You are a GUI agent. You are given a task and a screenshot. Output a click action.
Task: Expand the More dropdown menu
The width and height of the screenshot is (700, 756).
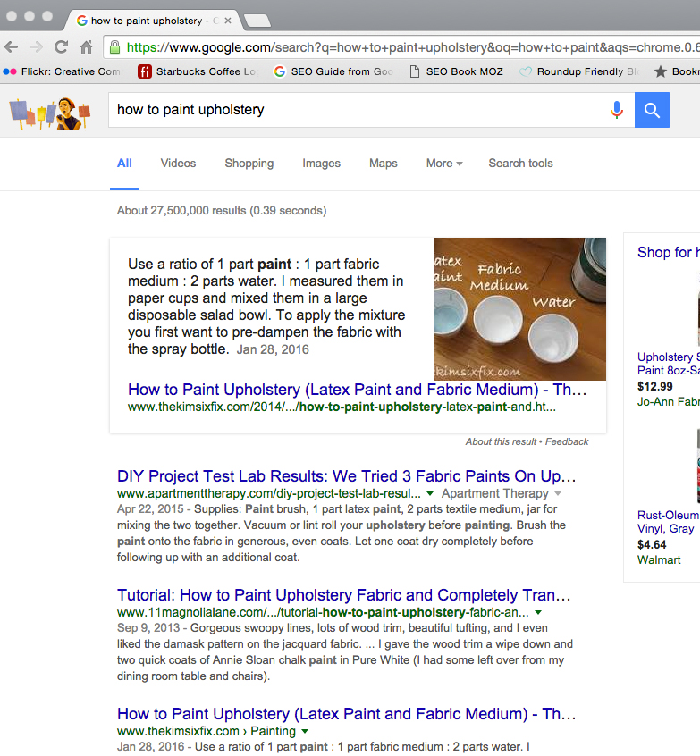443,164
